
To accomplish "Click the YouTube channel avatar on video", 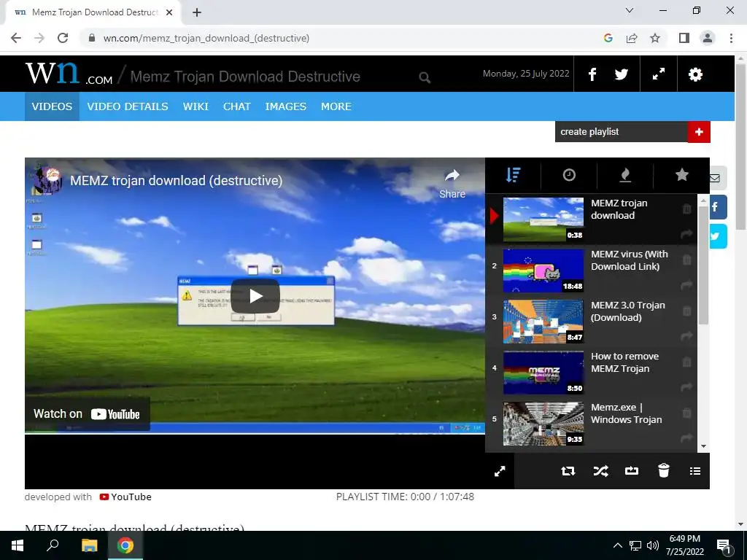I will [x=47, y=180].
